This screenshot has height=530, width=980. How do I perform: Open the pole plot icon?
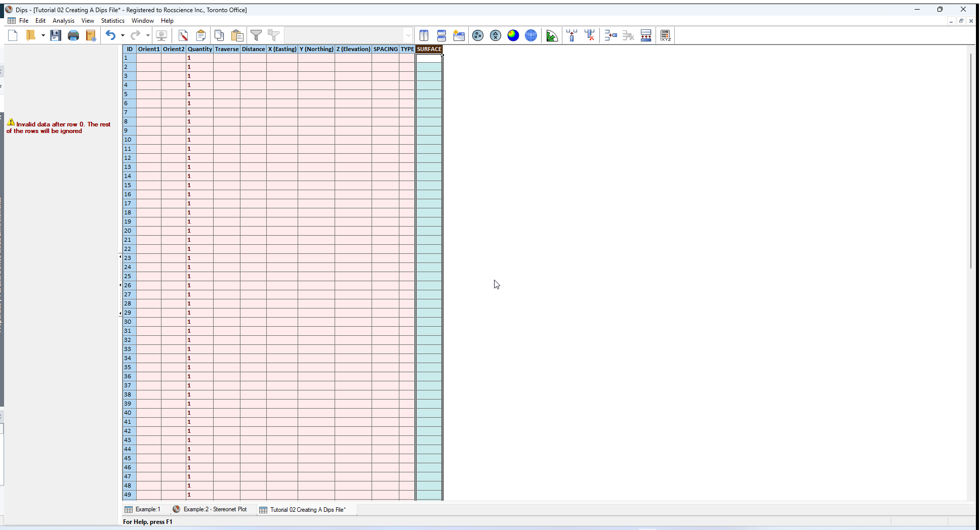click(478, 35)
